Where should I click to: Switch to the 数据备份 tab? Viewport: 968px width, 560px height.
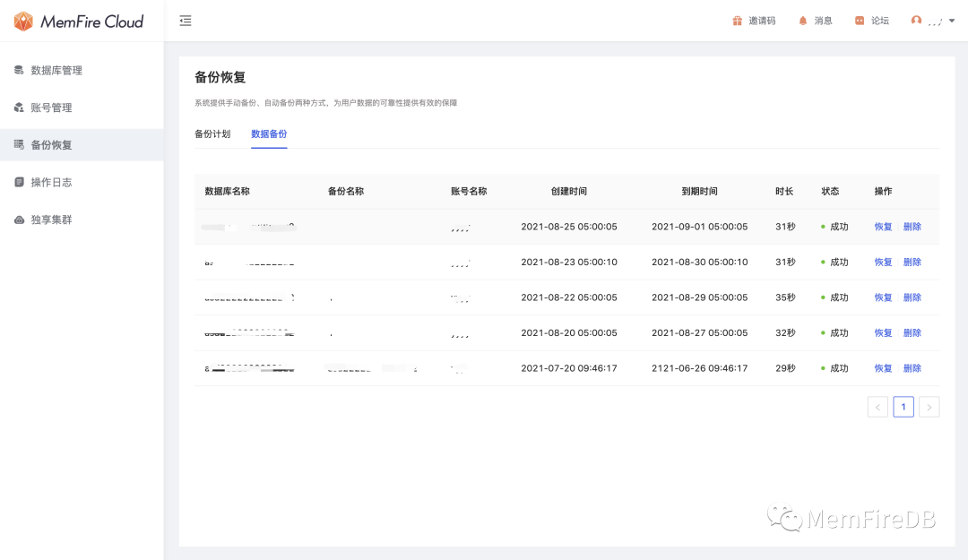point(269,134)
